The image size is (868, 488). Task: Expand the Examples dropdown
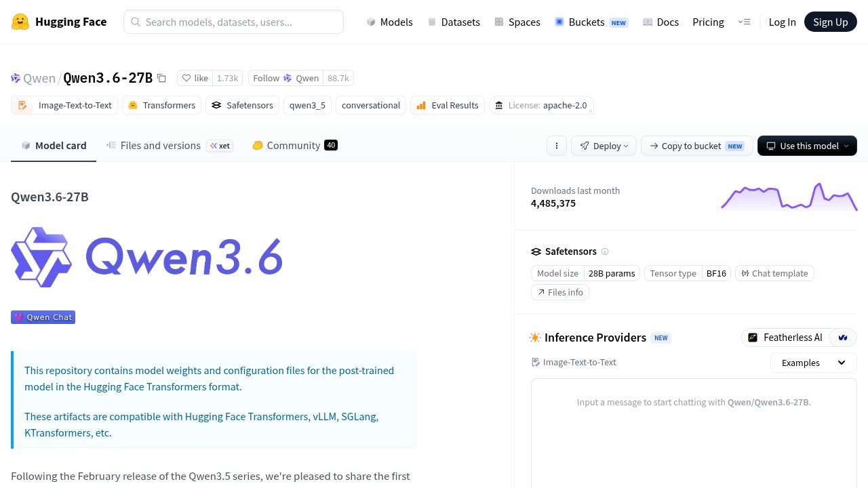(x=814, y=363)
